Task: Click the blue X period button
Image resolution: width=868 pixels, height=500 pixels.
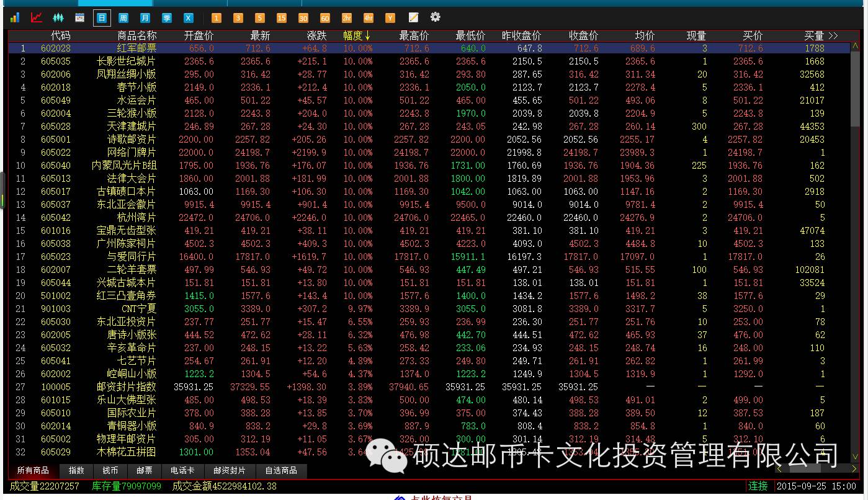Action: (189, 18)
